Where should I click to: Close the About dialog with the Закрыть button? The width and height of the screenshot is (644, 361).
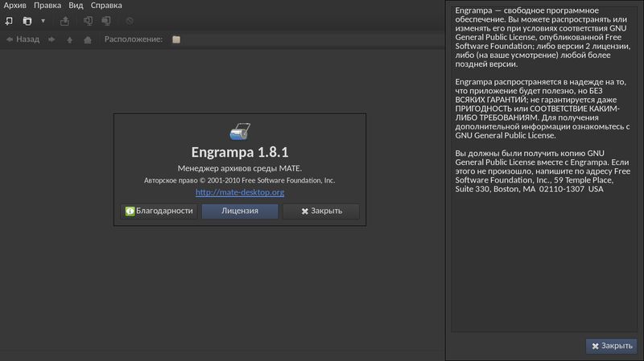[321, 211]
